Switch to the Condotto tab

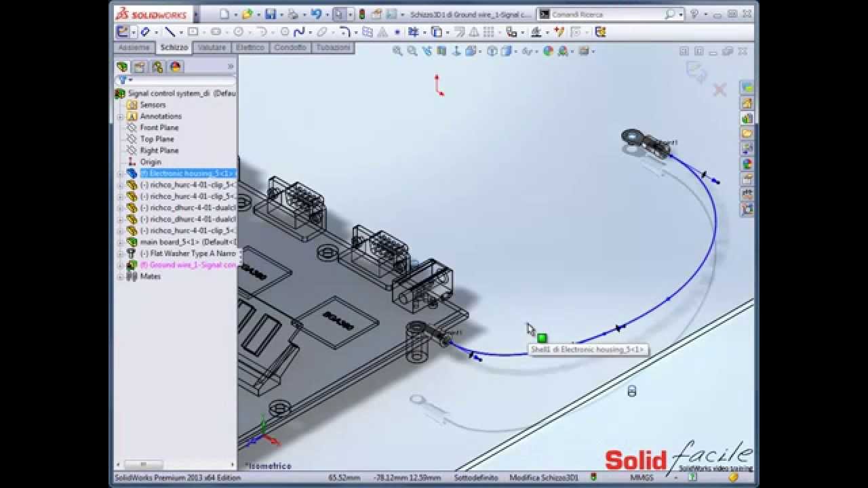coord(290,48)
